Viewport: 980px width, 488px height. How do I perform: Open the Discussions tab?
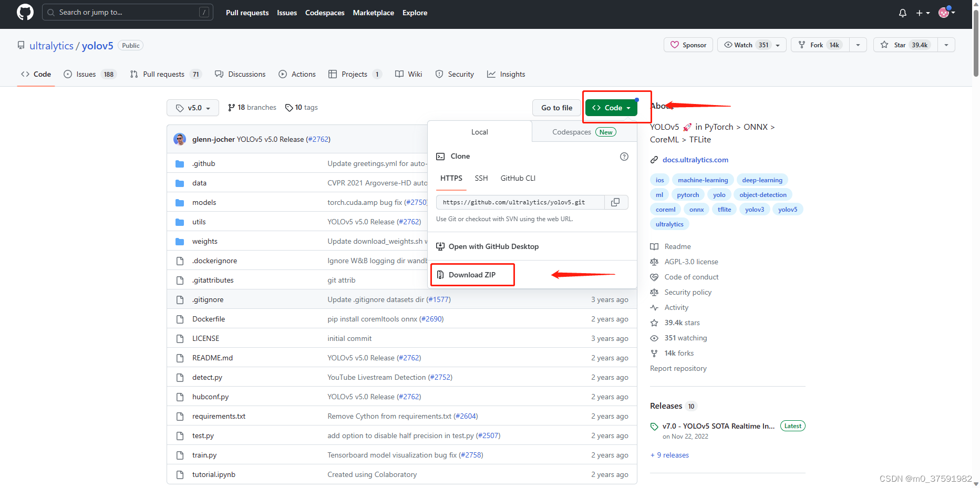(x=241, y=74)
